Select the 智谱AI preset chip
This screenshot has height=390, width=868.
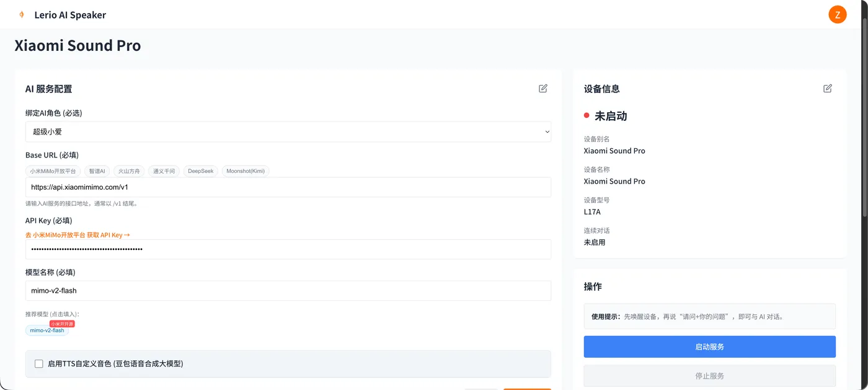coord(97,171)
